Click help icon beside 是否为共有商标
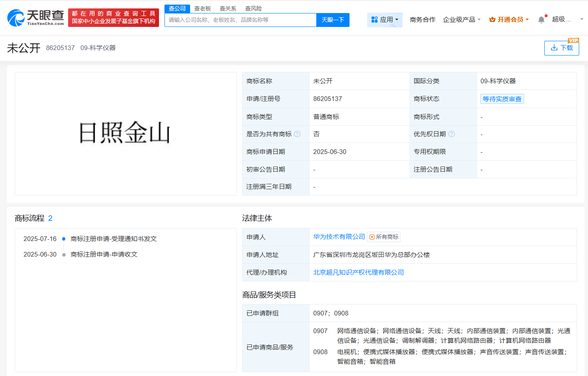Viewport: 588px width, 376px height. point(297,134)
